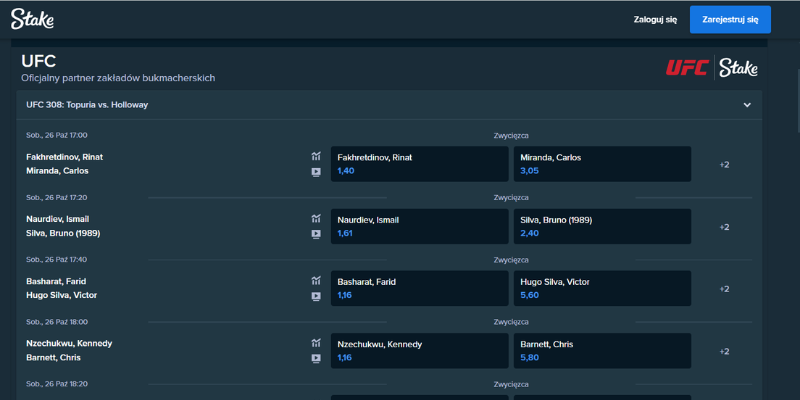
Task: Click Zaloguj się login link
Action: [x=655, y=19]
